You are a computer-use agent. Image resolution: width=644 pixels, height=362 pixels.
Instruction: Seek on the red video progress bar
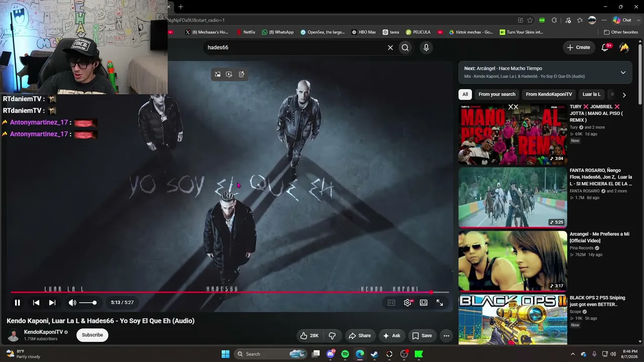click(x=230, y=292)
